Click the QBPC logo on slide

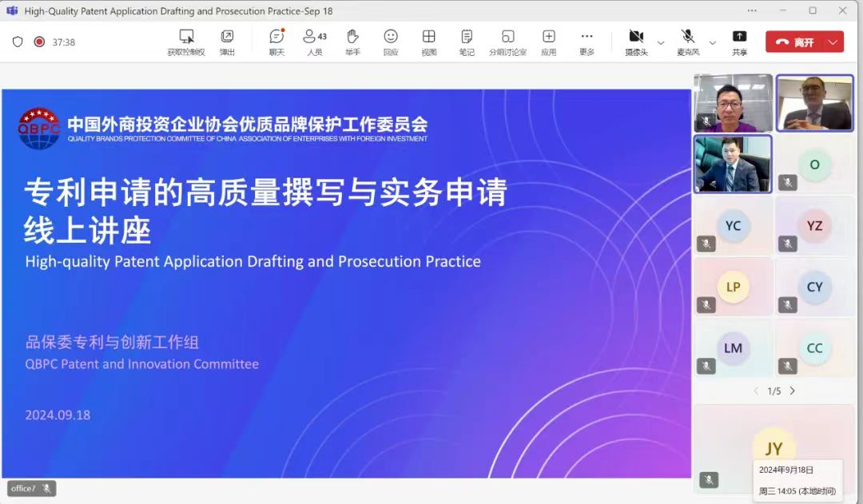(x=38, y=129)
